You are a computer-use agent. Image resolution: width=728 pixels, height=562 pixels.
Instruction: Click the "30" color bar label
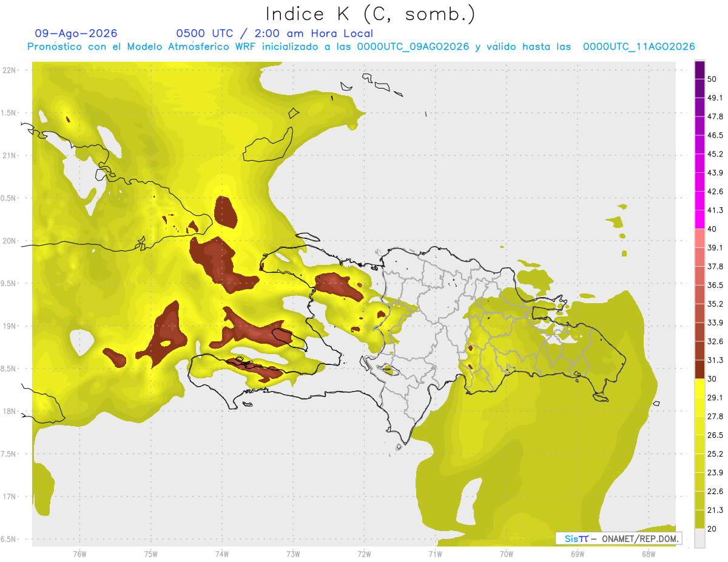(x=712, y=379)
